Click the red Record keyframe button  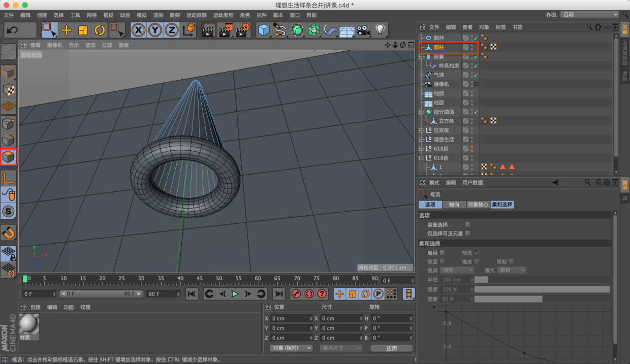click(296, 294)
